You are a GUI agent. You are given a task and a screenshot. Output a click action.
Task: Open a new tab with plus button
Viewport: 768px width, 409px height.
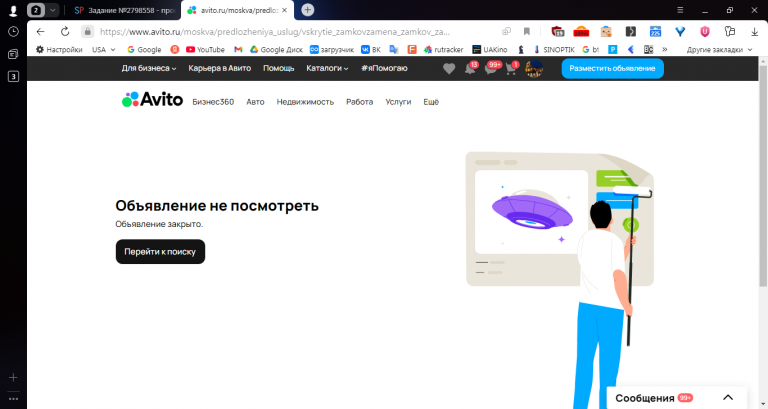308,10
